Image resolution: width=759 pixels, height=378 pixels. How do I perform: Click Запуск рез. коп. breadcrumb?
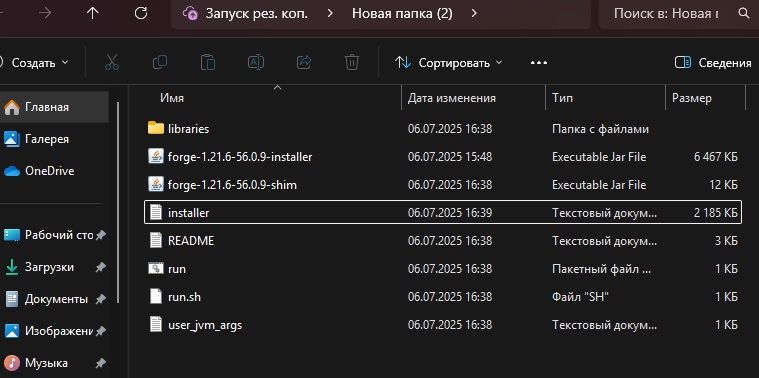point(257,14)
